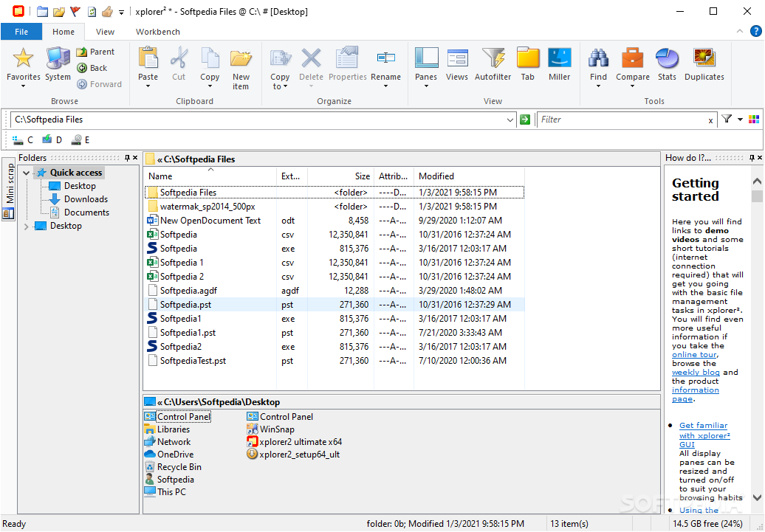Click the Filter input field
The image size is (765, 532).
pos(622,120)
